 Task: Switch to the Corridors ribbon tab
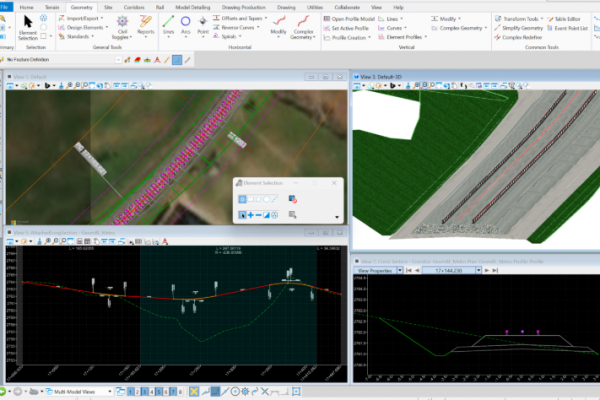click(x=132, y=6)
